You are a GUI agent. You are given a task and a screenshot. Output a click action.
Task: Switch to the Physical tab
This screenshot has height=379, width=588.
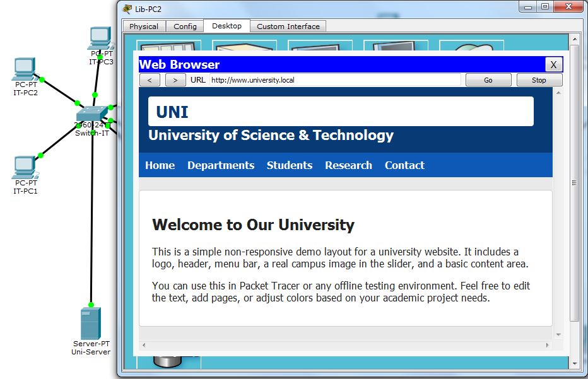pos(144,26)
